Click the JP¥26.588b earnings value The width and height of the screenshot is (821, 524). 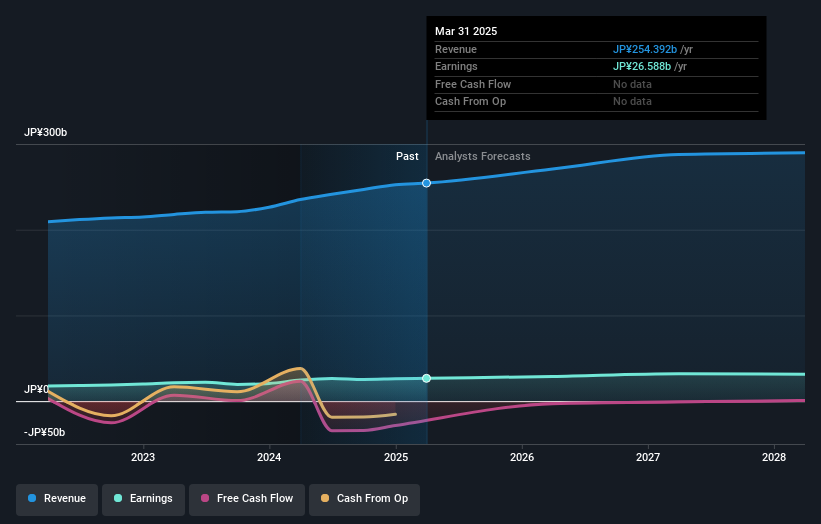[642, 66]
